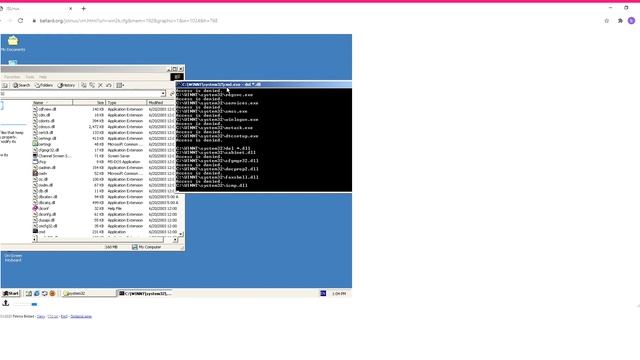Screen dimensions: 640x360
Task: Expand the Explorer address bar dropdown arrow
Action: click(x=163, y=94)
